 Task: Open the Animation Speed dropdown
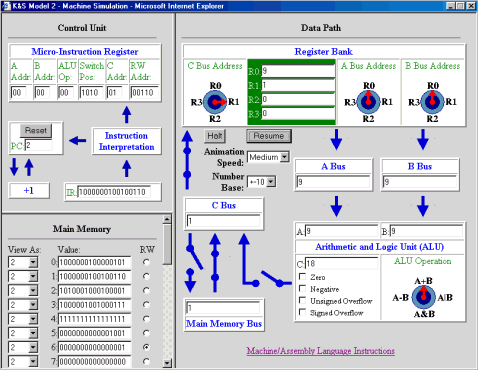tap(269, 157)
